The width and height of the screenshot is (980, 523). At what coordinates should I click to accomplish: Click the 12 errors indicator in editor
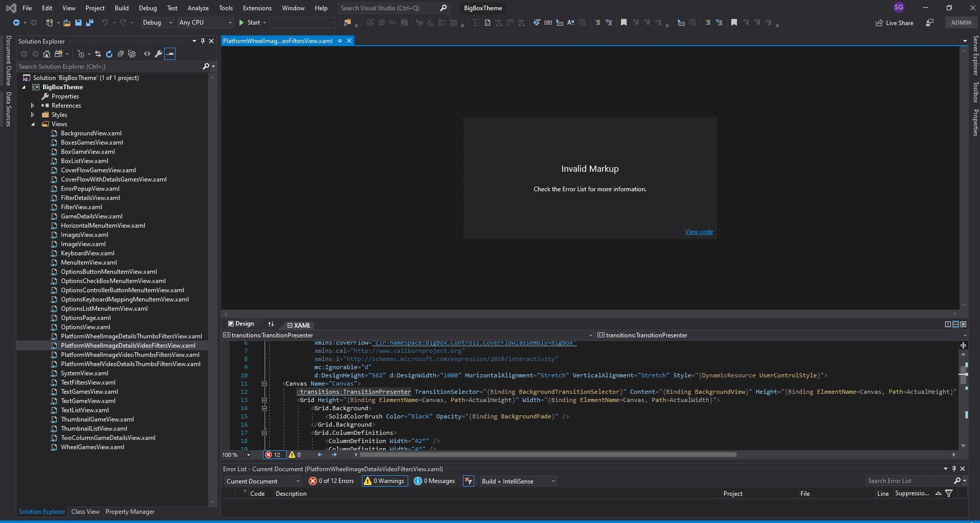273,455
